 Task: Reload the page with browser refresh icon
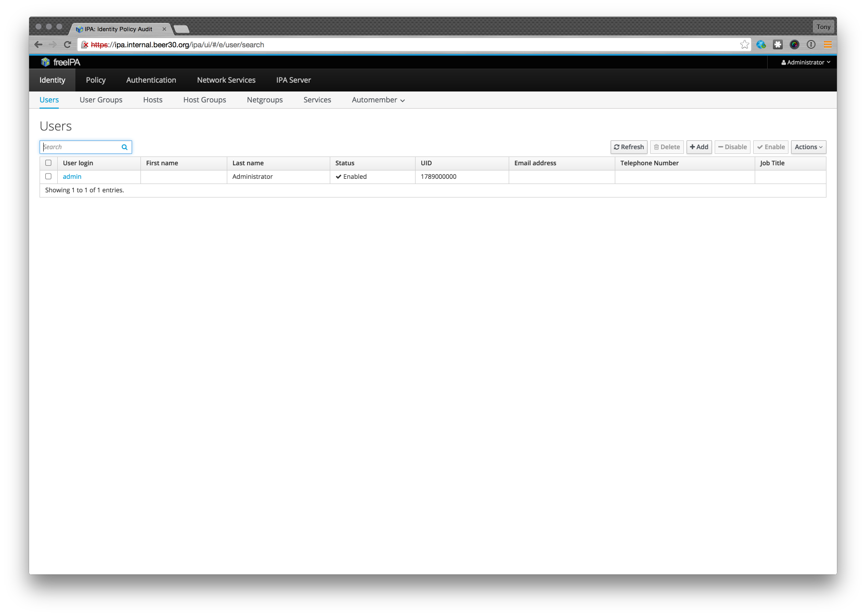pos(67,45)
